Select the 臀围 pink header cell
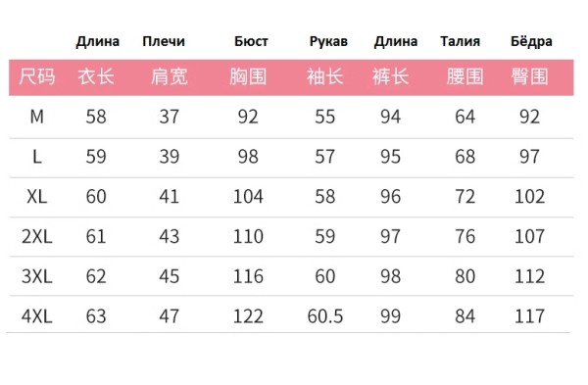 (529, 76)
